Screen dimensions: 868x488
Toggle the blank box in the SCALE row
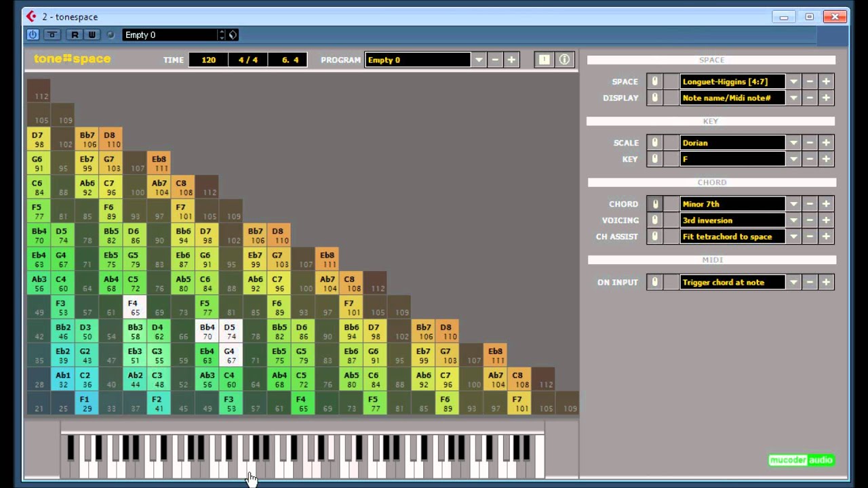[x=671, y=142]
